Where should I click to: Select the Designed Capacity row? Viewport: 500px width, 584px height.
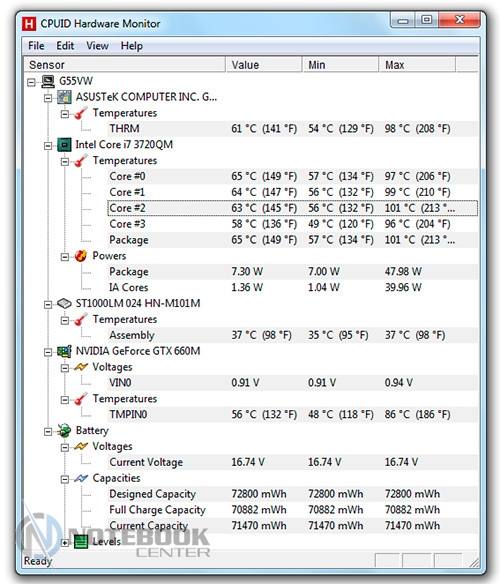[292, 494]
